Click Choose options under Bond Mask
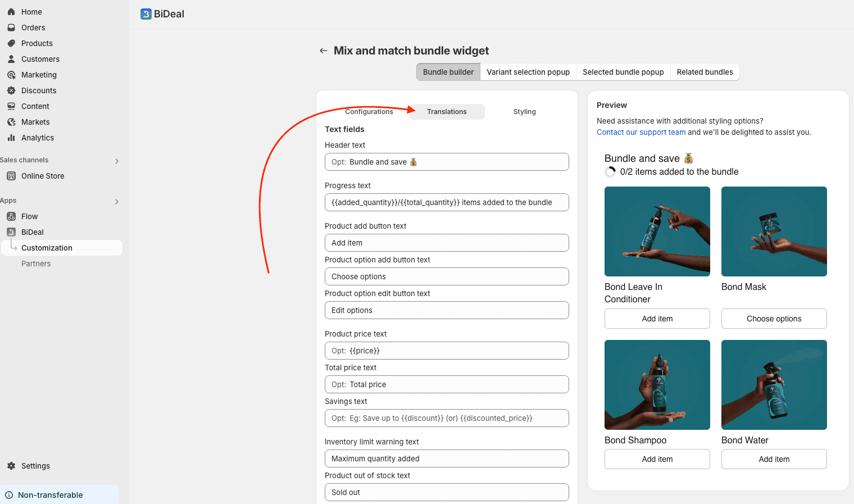The height and width of the screenshot is (504, 854). point(774,319)
